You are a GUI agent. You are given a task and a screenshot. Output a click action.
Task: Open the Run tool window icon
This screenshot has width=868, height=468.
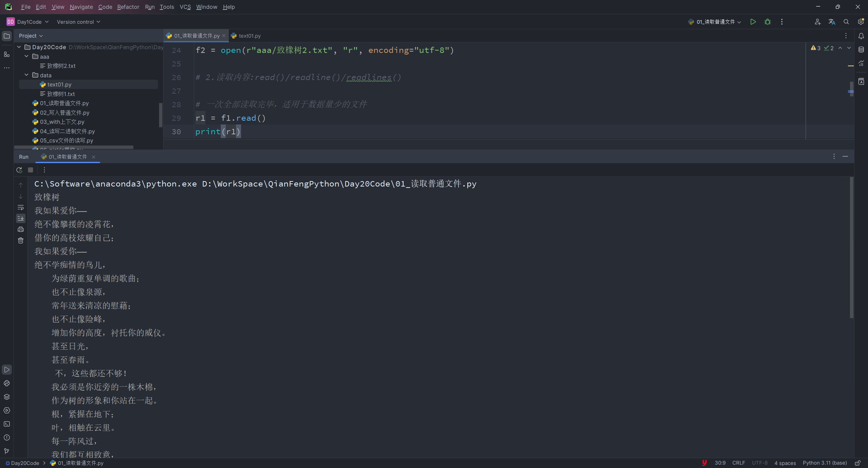tap(7, 370)
